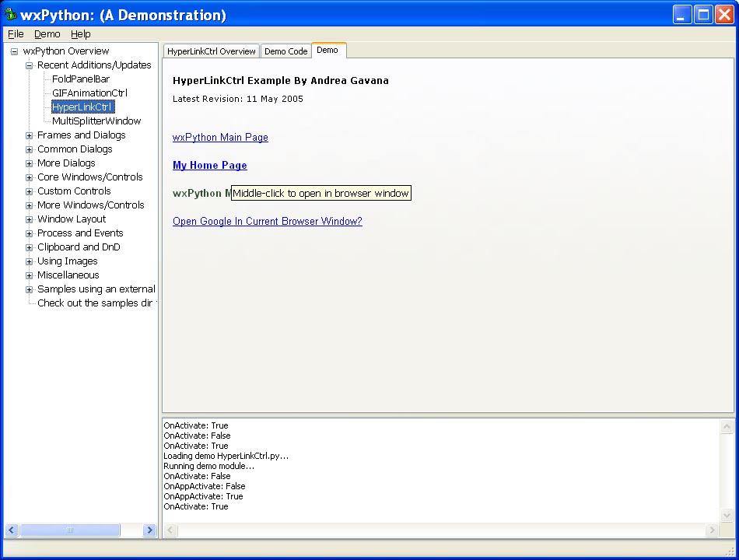Follow the wxPython Main Page link
Viewport: 739px width, 560px height.
[220, 138]
